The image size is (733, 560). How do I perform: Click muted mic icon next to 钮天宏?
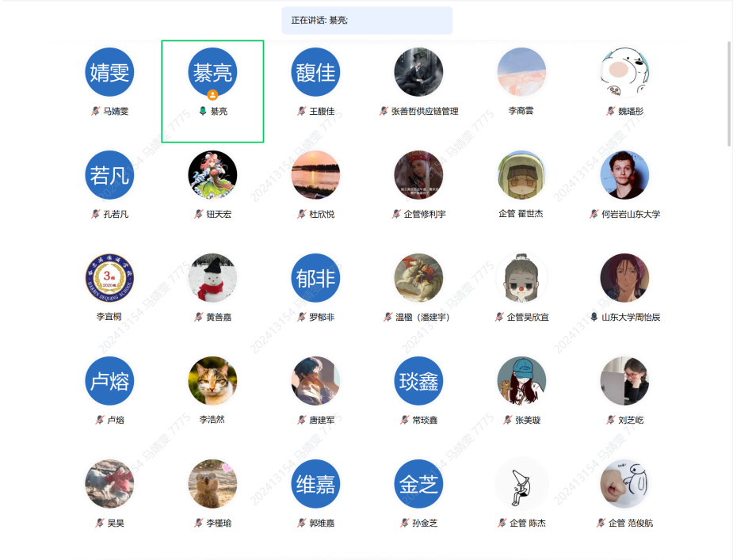199,215
